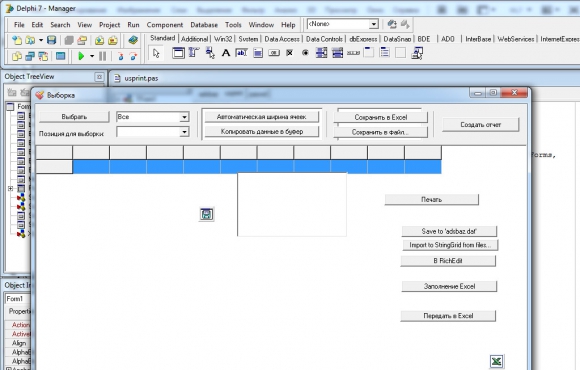Pick the MainMenu component icon
The height and width of the screenshot is (370, 580).
tap(194, 53)
